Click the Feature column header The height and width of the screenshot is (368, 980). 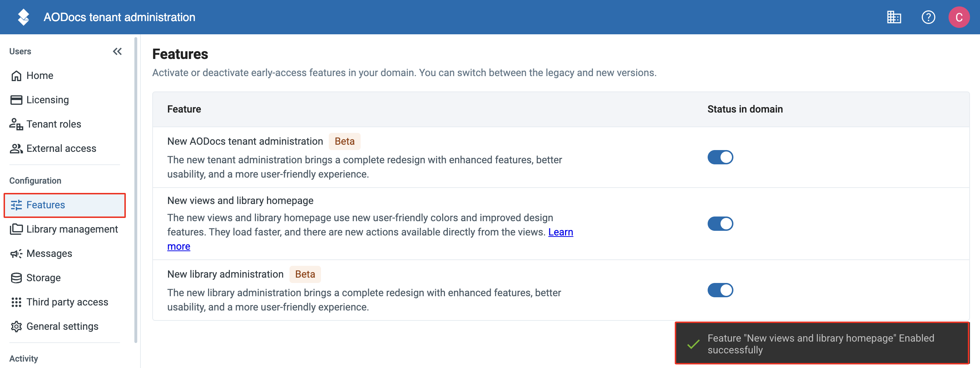184,109
